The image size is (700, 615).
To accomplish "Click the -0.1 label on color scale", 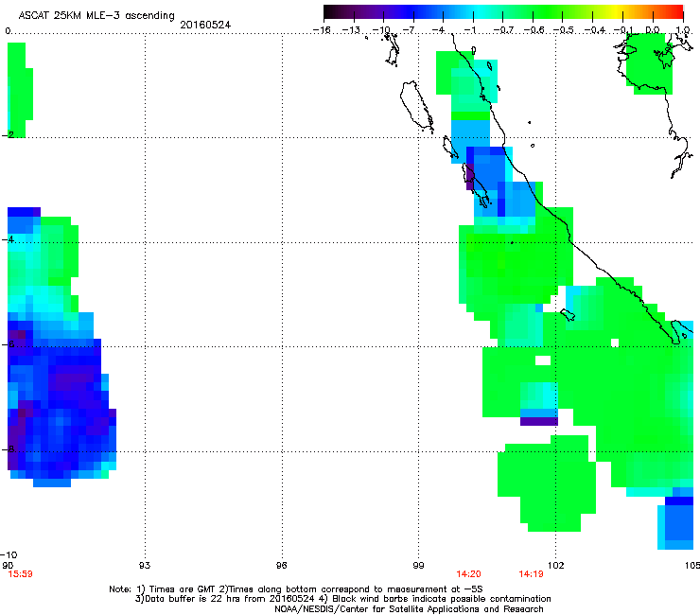I will pos(623,30).
